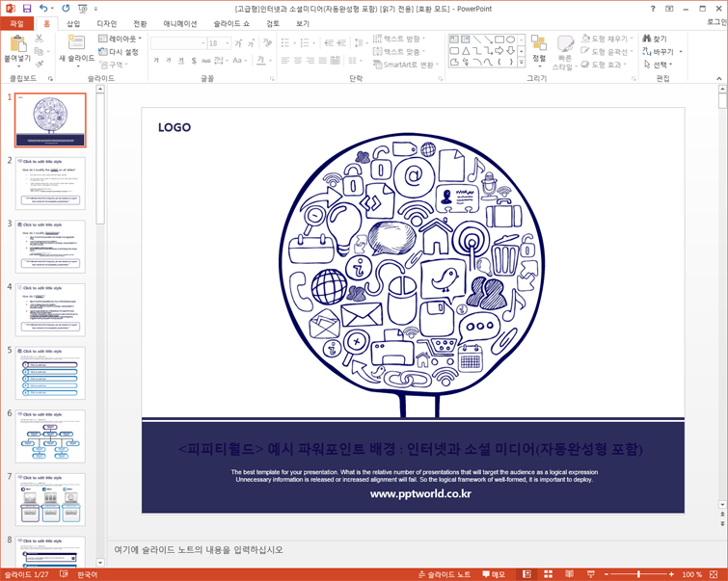728x581 pixels.
Task: Click the spell check icon in status bar
Action: 64,574
